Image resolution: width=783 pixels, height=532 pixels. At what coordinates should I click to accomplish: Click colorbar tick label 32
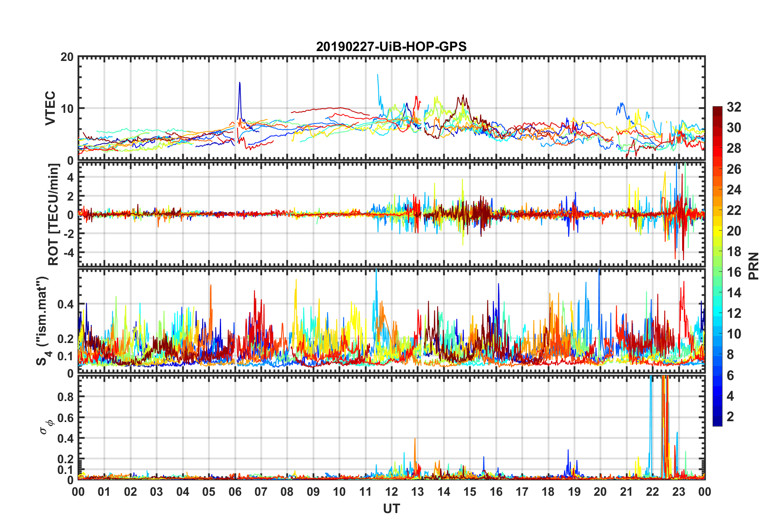(x=734, y=107)
